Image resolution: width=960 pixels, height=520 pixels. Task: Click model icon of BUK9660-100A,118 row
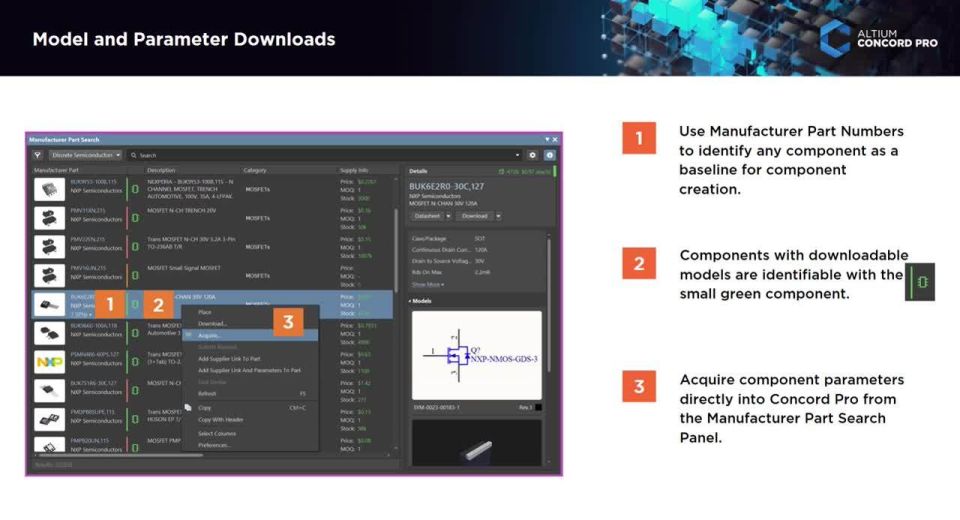tap(135, 333)
